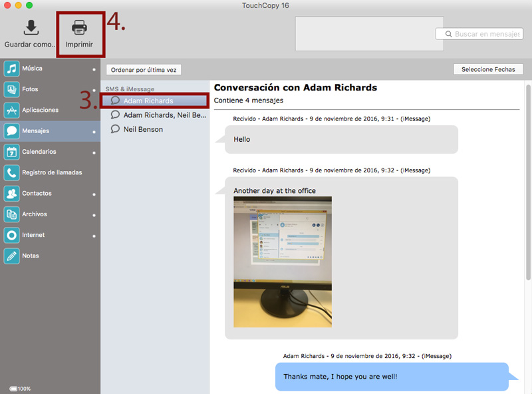Open the Fotos sidebar label
Image resolution: width=532 pixels, height=394 pixels.
click(30, 89)
